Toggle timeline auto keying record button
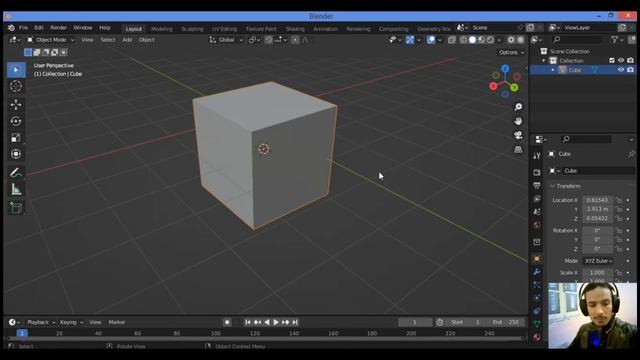The image size is (640, 360). tap(227, 322)
